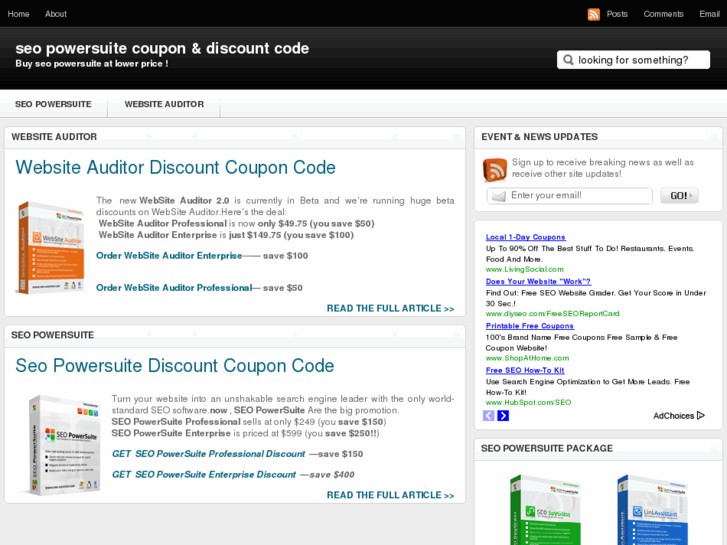Switch to the WEBSITE AUDITOR tab
727x545 pixels.
click(164, 104)
